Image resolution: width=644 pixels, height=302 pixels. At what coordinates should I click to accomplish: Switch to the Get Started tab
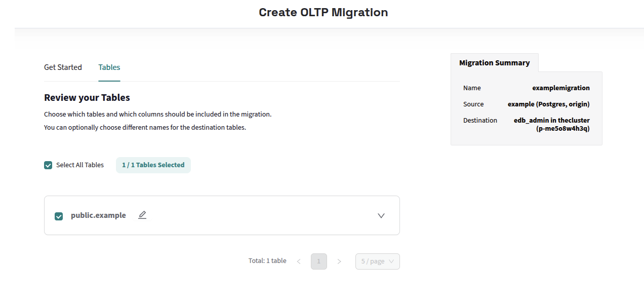tap(63, 67)
